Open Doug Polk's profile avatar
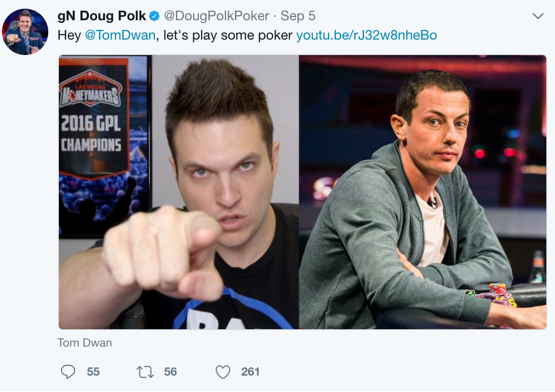555x392 pixels. [x=25, y=32]
